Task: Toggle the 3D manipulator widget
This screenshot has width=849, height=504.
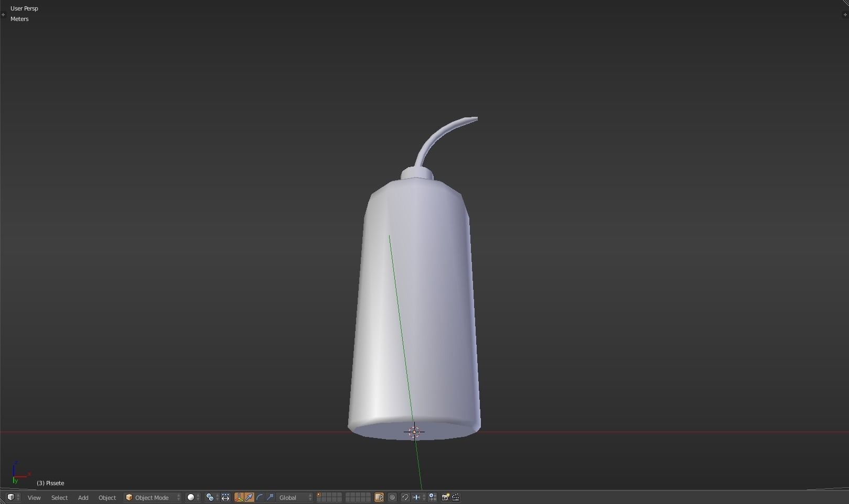Action: pos(239,497)
